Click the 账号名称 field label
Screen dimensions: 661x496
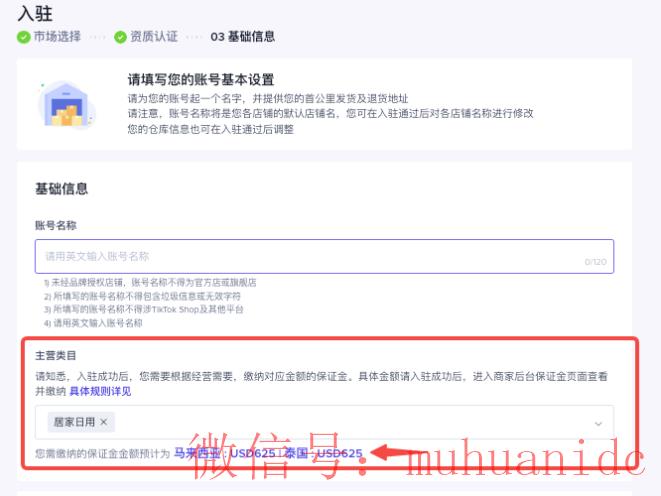pyautogui.click(x=56, y=225)
